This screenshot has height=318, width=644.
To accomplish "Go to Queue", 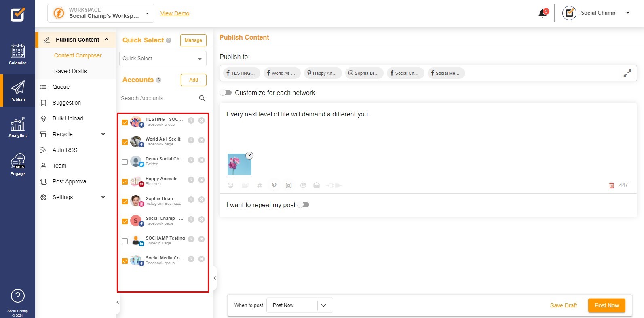I will 61,87.
